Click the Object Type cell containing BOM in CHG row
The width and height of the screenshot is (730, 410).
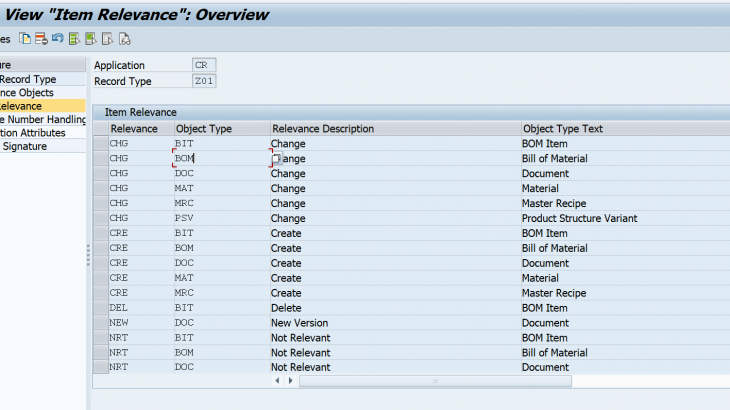[x=222, y=158]
